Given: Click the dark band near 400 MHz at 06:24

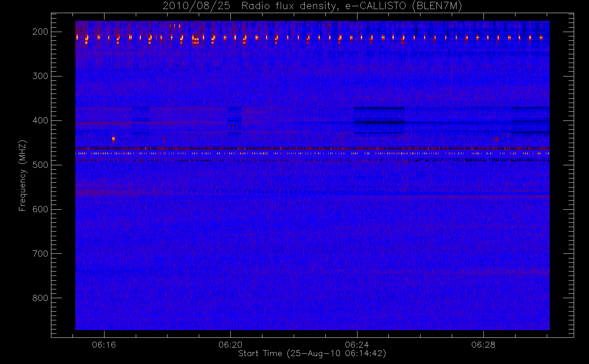Looking at the screenshot, I should (379, 122).
